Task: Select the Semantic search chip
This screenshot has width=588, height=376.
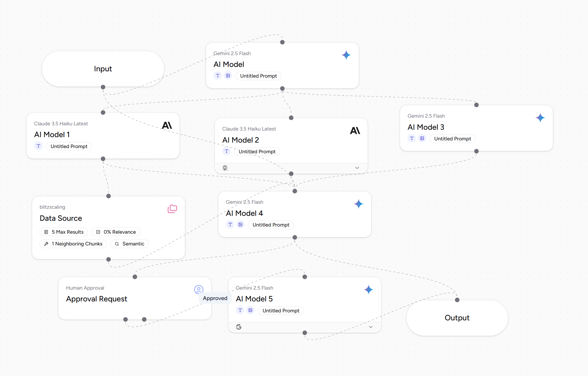Action: (x=129, y=244)
